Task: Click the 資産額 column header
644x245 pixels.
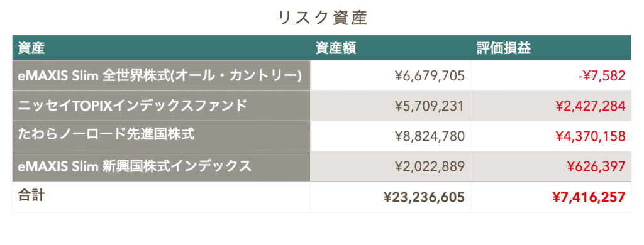Action: [391, 48]
